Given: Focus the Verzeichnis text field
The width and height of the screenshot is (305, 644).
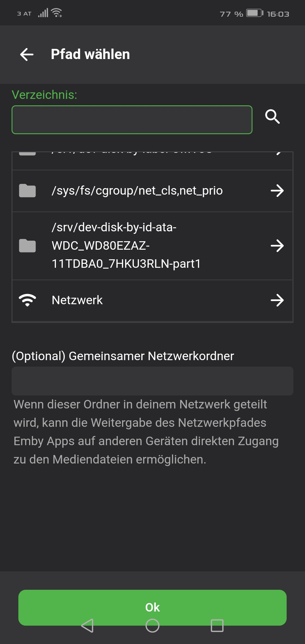Looking at the screenshot, I should click(132, 120).
